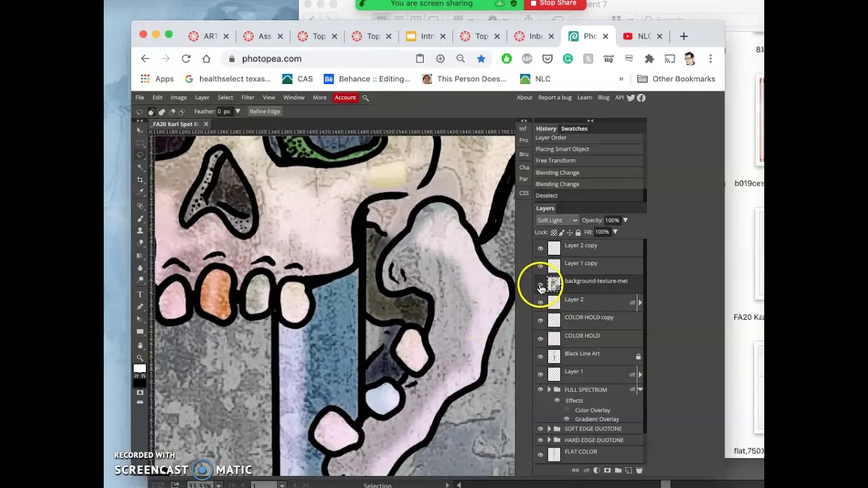
Task: Hide the SOFT EDGE DUOTONE folder
Action: (x=540, y=429)
